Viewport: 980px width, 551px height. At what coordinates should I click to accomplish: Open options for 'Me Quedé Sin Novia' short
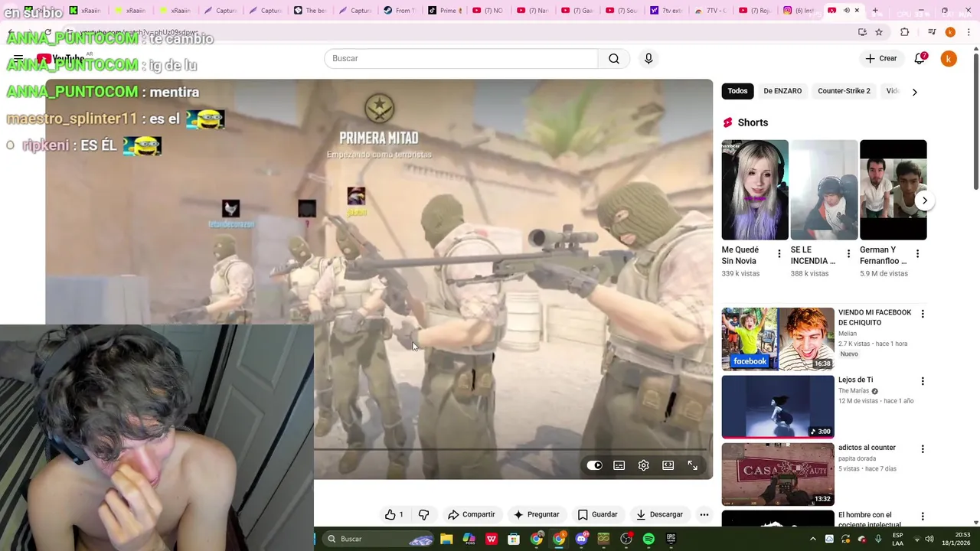(x=779, y=254)
